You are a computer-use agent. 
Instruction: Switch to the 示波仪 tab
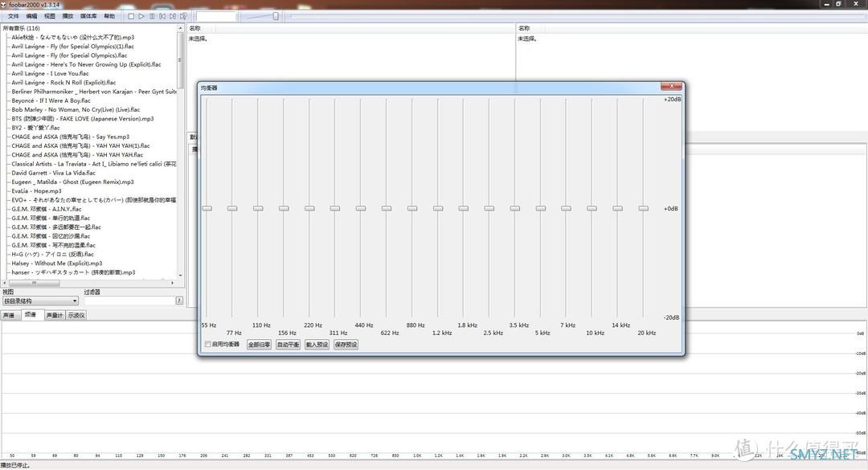click(76, 315)
